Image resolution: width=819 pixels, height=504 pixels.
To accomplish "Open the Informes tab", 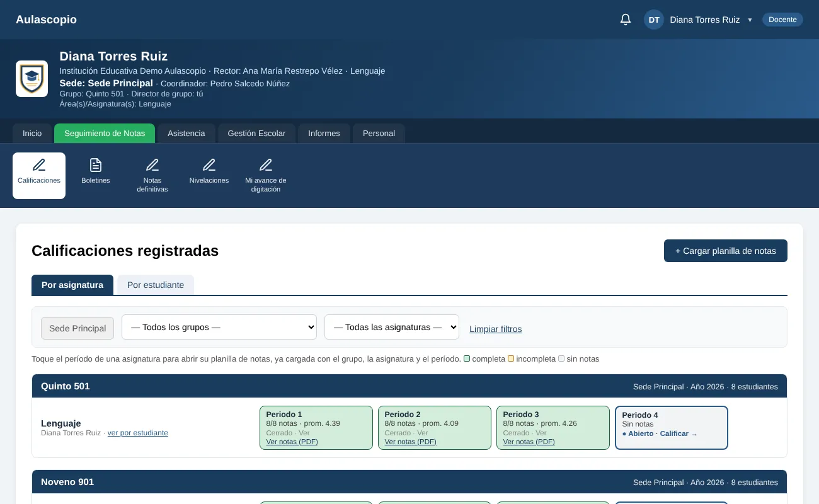I will tap(324, 134).
